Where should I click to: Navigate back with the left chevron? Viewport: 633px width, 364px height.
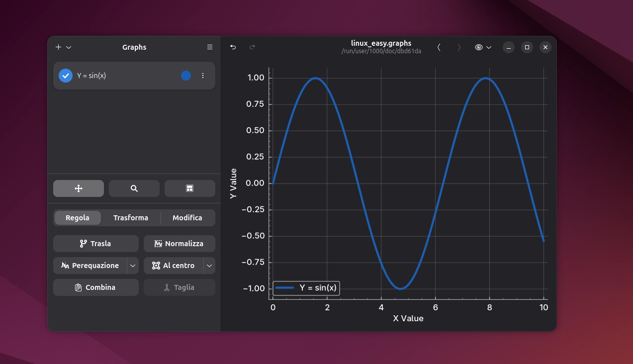click(439, 47)
